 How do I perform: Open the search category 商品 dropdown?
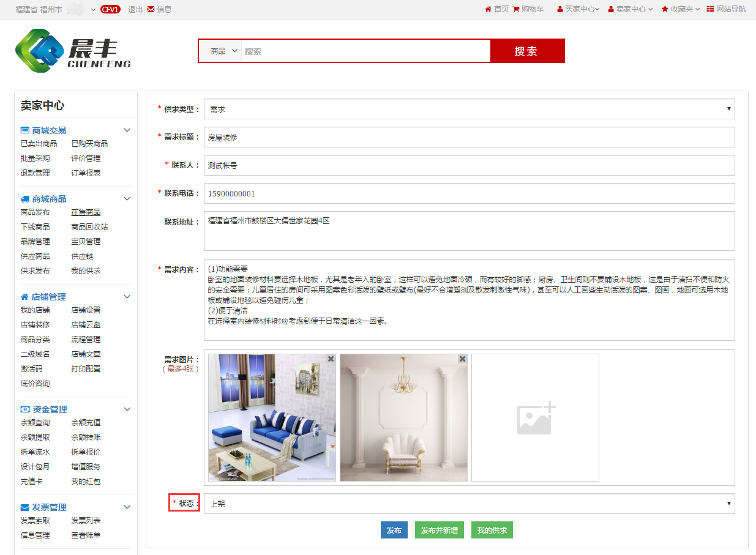coord(223,51)
